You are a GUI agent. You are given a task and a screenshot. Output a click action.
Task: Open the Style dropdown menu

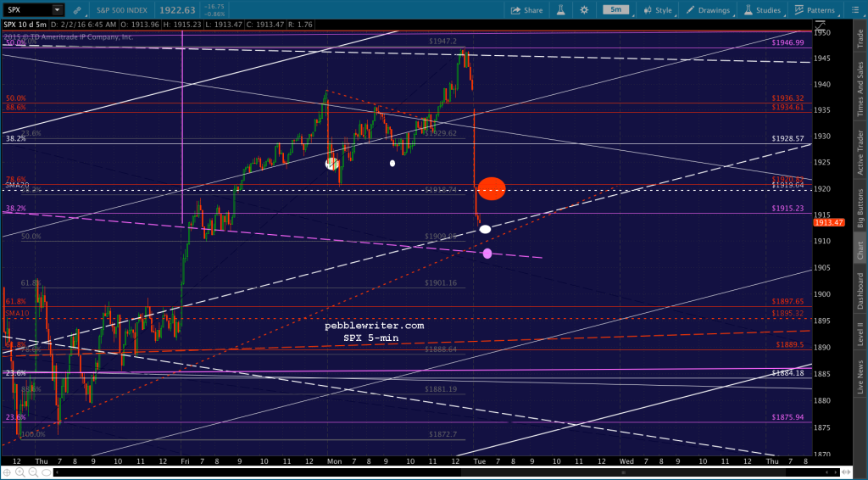tap(658, 10)
